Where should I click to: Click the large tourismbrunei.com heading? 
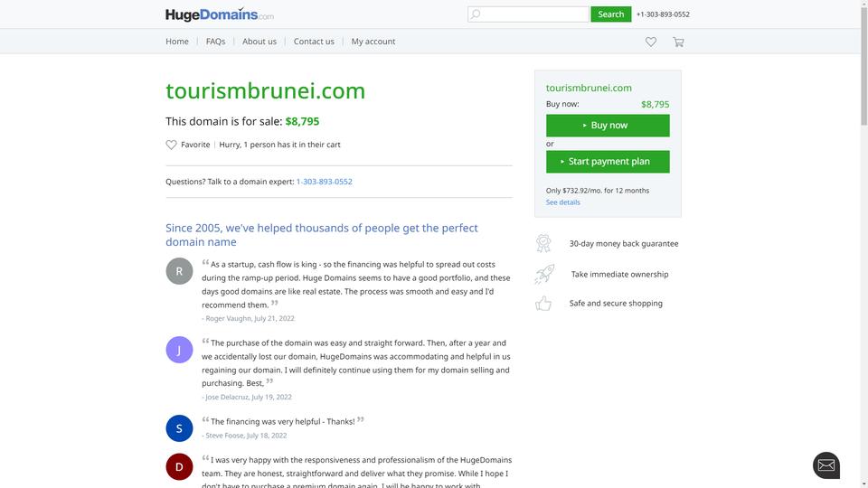click(265, 90)
